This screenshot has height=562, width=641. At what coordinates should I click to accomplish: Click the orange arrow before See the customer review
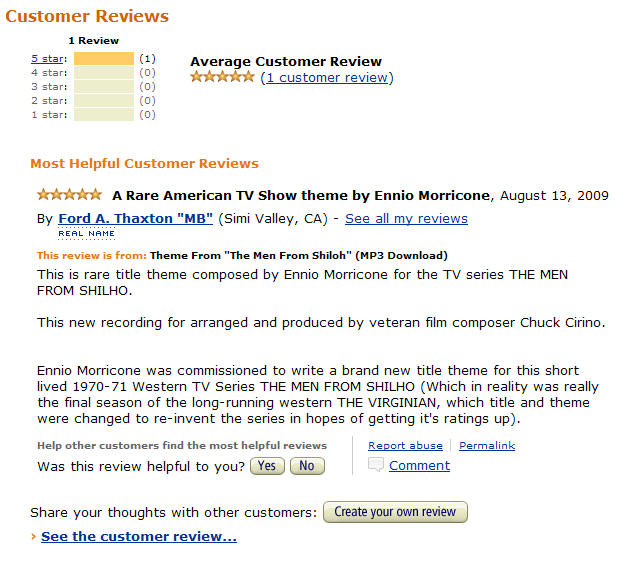coord(34,536)
